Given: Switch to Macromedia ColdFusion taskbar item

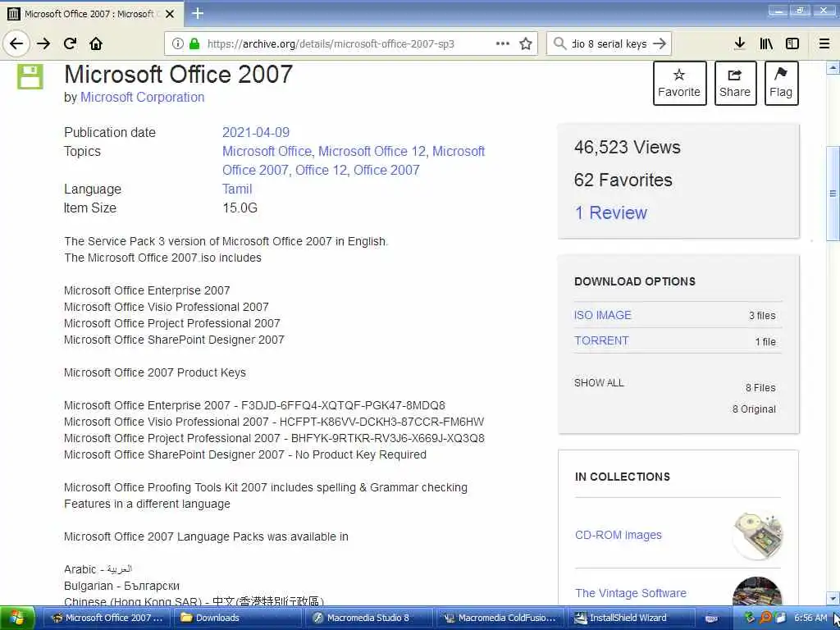Looking at the screenshot, I should coord(501,619).
